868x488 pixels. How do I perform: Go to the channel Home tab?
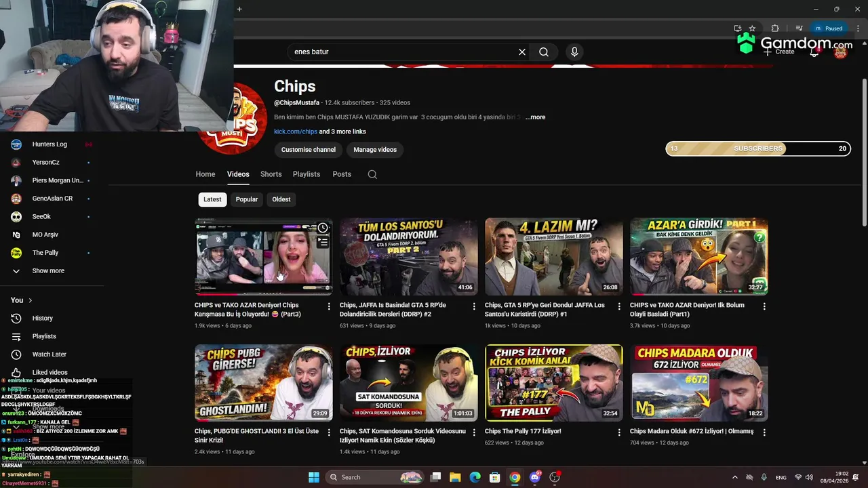click(205, 174)
